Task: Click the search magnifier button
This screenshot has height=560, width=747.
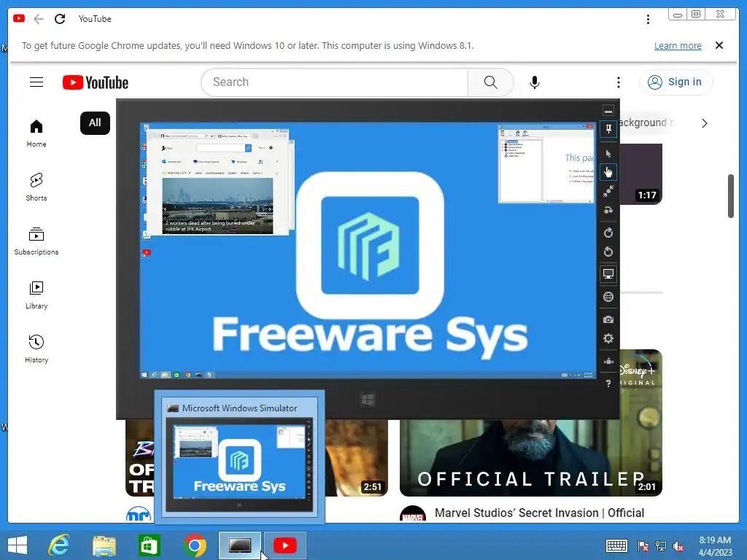Action: [x=491, y=82]
